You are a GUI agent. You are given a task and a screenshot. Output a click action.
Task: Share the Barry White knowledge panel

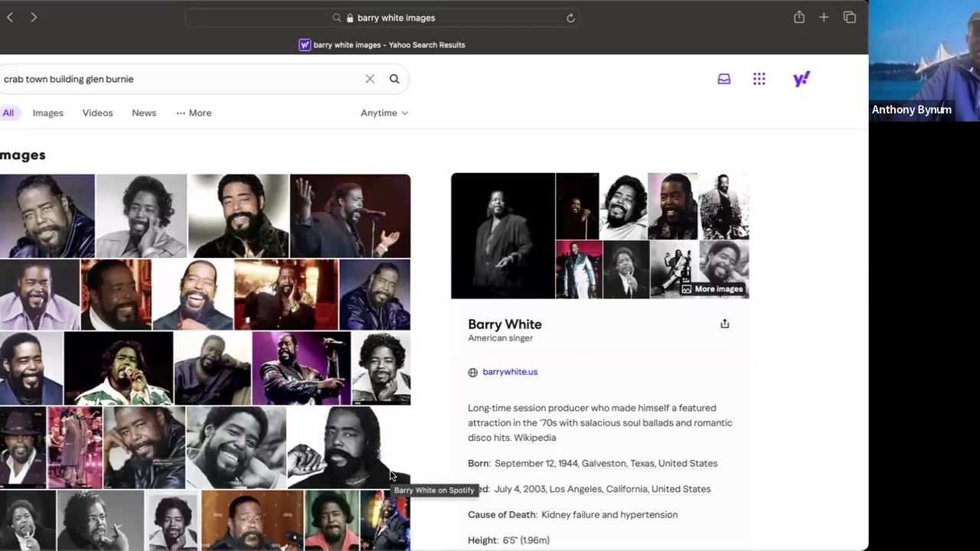(724, 324)
